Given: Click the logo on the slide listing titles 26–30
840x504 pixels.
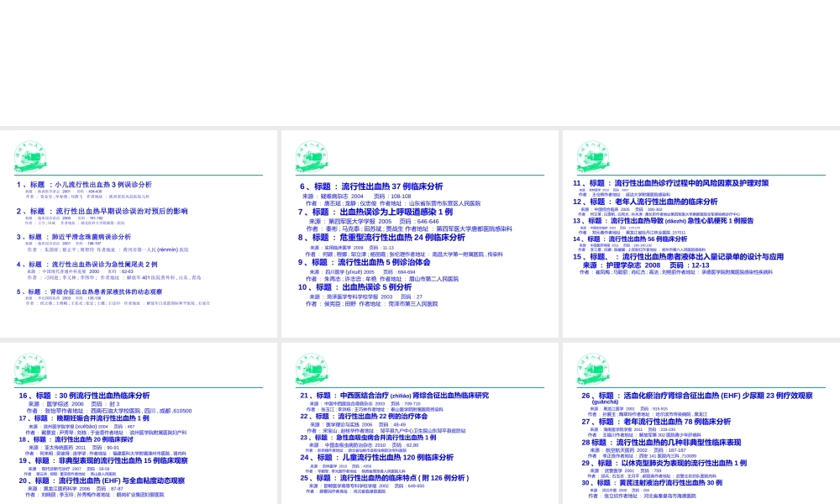Looking at the screenshot, I should coord(593,370).
